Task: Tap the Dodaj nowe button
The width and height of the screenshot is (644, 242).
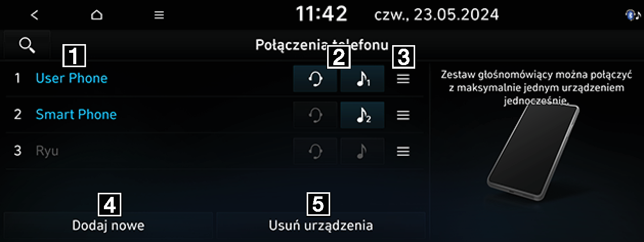Action: [109, 225]
